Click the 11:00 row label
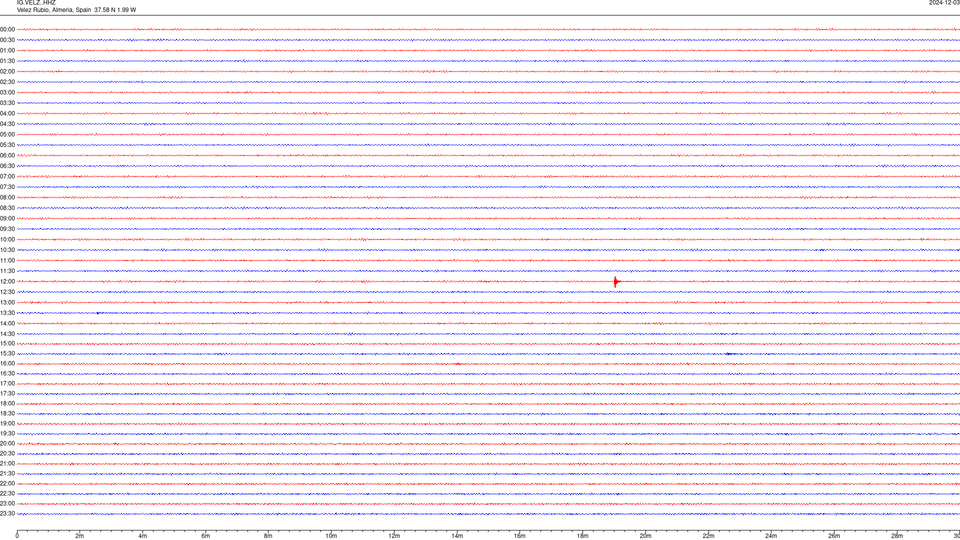The width and height of the screenshot is (960, 540). pyautogui.click(x=7, y=261)
